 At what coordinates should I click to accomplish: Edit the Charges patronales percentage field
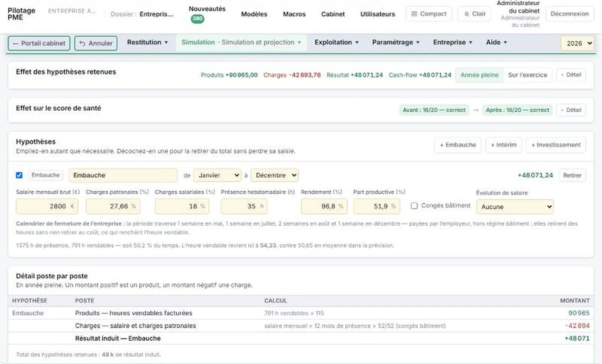click(113, 206)
